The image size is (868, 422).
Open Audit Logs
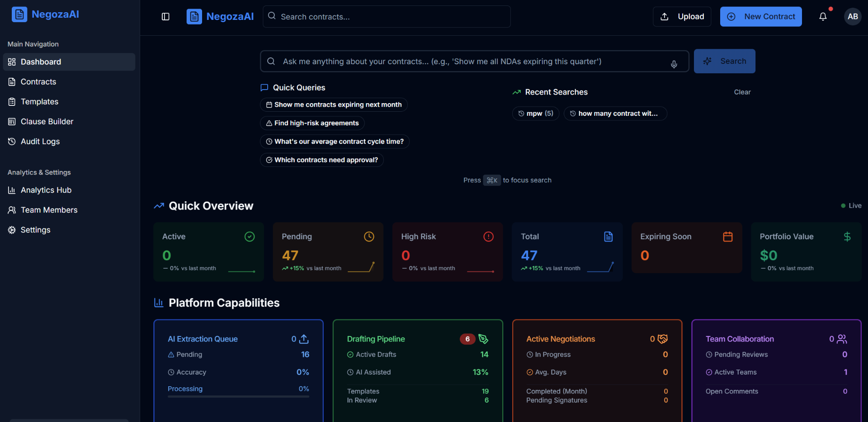69,142
